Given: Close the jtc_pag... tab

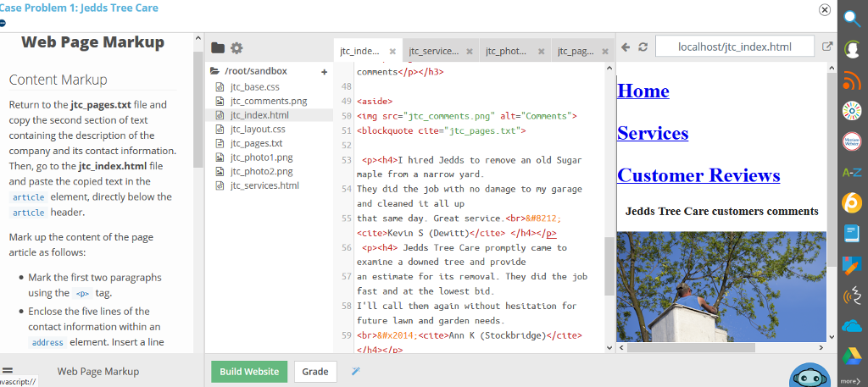Looking at the screenshot, I should click(x=605, y=52).
